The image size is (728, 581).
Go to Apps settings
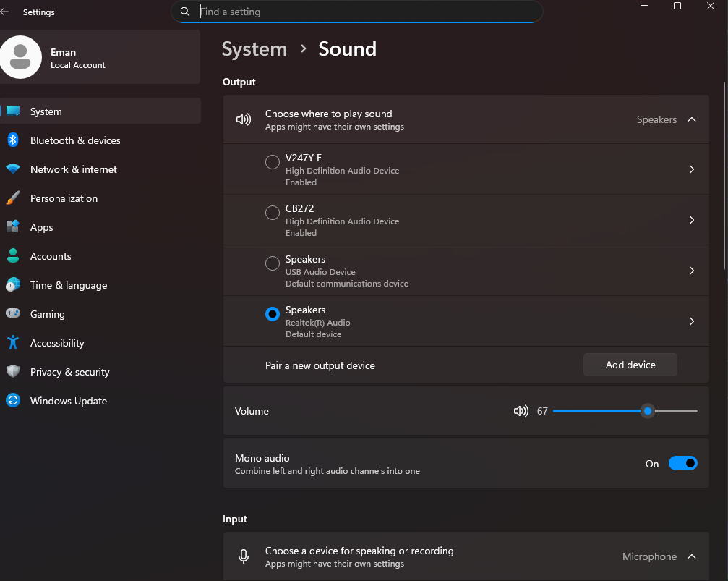pos(100,226)
